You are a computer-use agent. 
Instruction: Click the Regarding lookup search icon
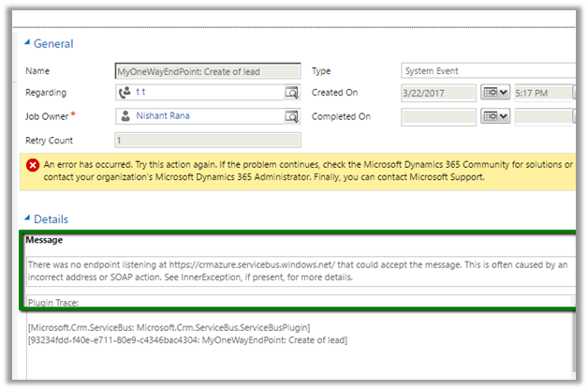click(x=291, y=93)
